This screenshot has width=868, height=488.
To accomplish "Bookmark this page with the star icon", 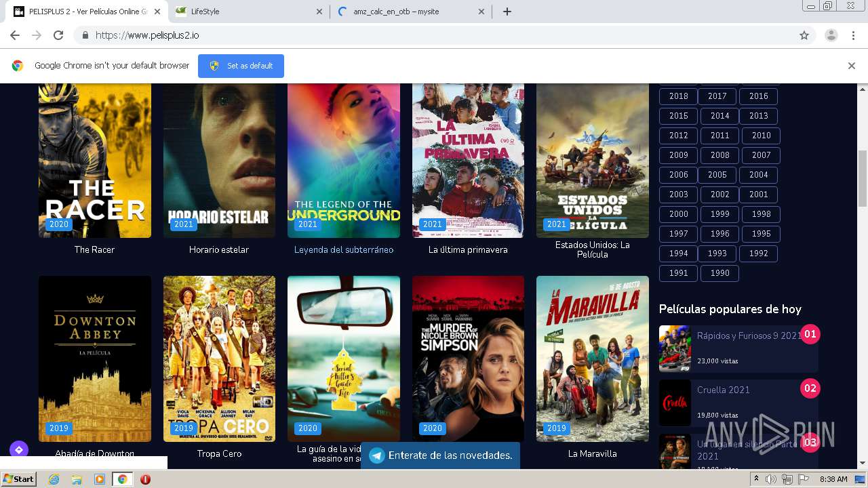I will pyautogui.click(x=804, y=35).
